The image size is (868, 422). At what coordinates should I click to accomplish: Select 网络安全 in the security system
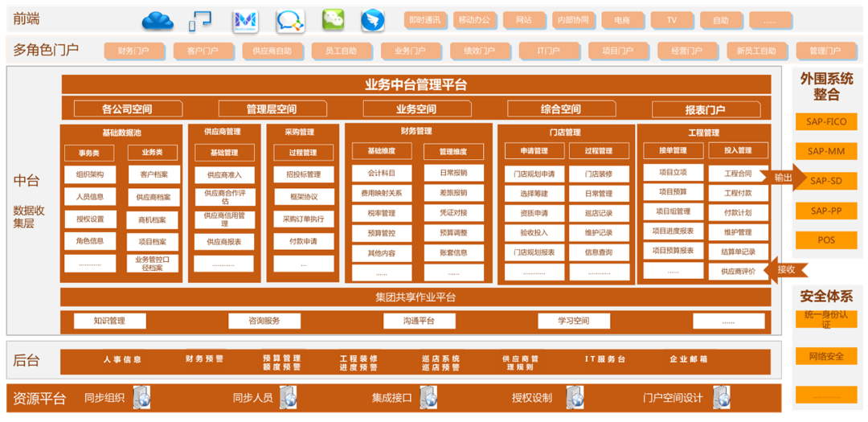pos(825,356)
